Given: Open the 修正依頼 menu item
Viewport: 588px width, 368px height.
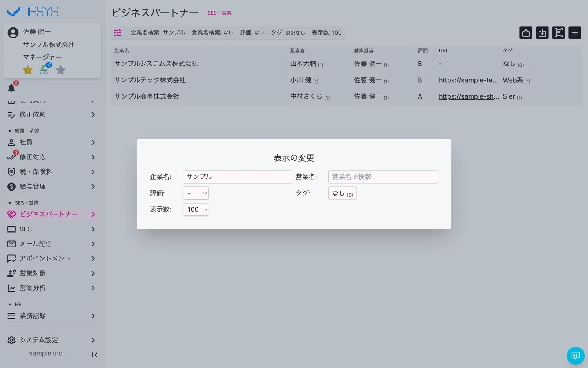Looking at the screenshot, I should 52,114.
